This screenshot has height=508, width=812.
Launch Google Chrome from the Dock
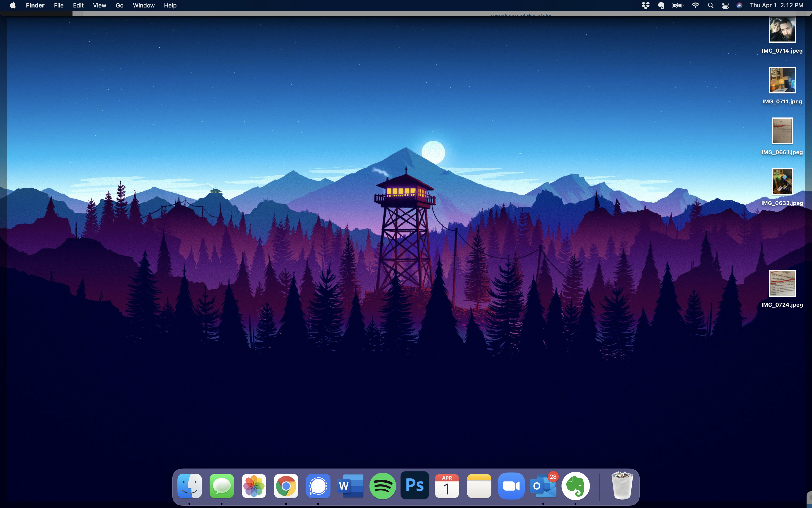click(286, 486)
